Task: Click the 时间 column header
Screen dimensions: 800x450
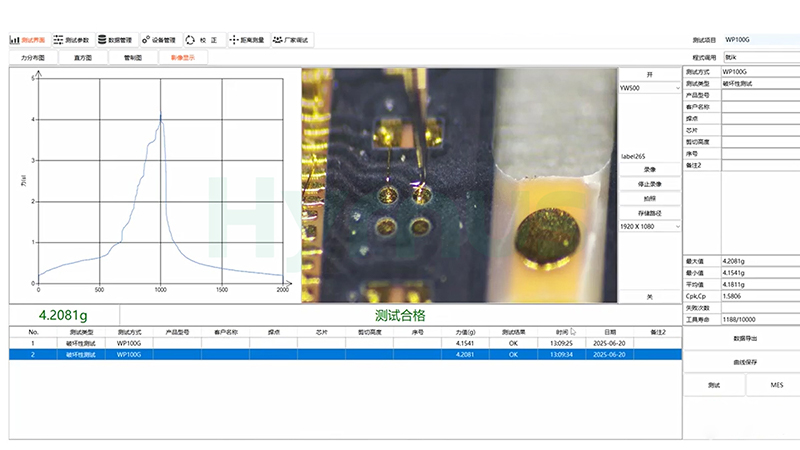Action: [561, 332]
